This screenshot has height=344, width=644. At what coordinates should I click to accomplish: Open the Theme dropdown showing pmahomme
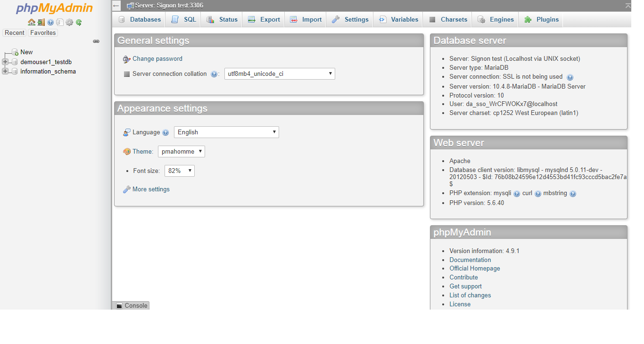182,151
